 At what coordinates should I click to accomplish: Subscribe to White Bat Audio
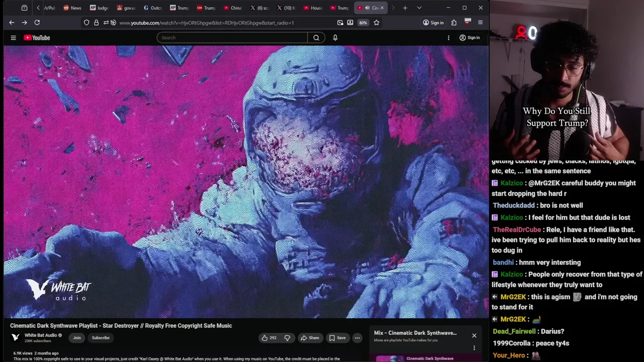(101, 338)
